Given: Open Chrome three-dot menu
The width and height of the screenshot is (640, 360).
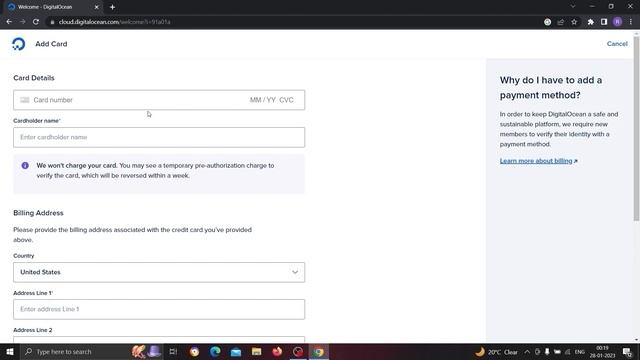Looking at the screenshot, I should [x=631, y=22].
